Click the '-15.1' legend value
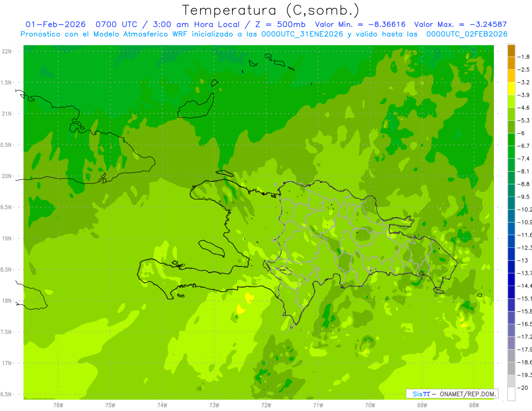The image size is (532, 411). coord(525,298)
